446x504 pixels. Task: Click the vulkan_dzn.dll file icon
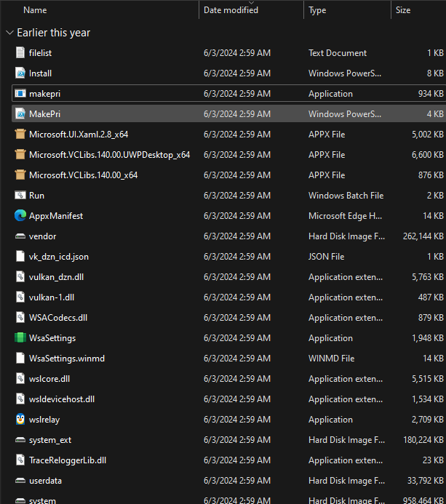pyautogui.click(x=20, y=277)
